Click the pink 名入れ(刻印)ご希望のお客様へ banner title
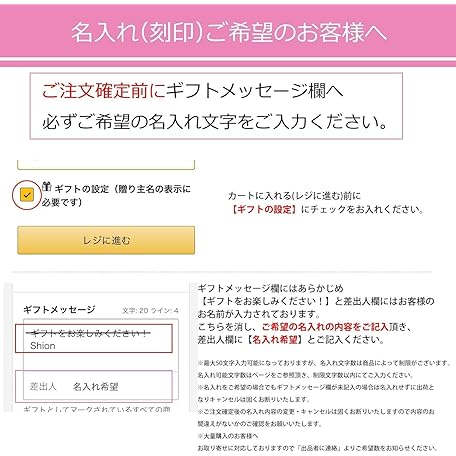The height and width of the screenshot is (456, 456). click(229, 33)
